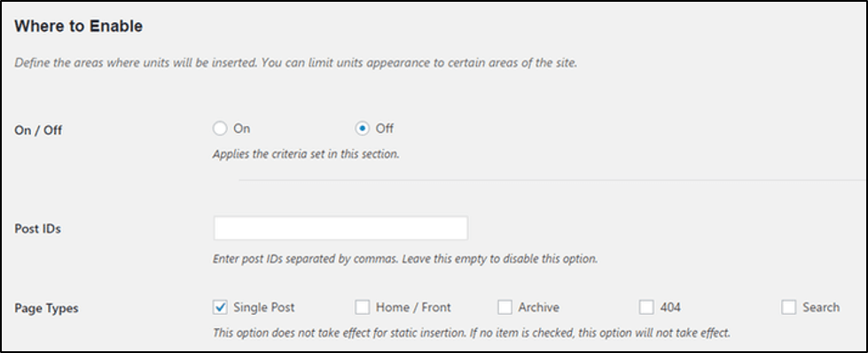868x353 pixels.
Task: Click the 'Home / Front' label text
Action: tap(413, 307)
